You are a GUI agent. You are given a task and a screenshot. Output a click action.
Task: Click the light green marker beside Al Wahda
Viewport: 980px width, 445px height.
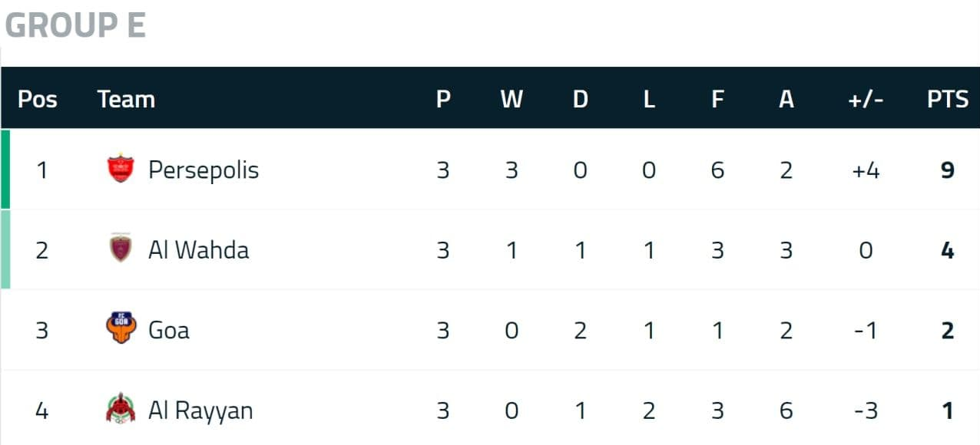pyautogui.click(x=5, y=249)
